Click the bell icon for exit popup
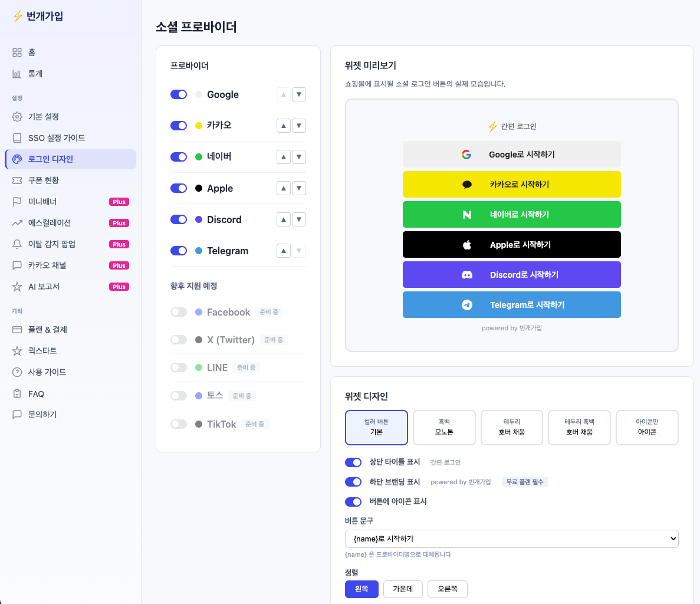700x604 pixels. [17, 244]
